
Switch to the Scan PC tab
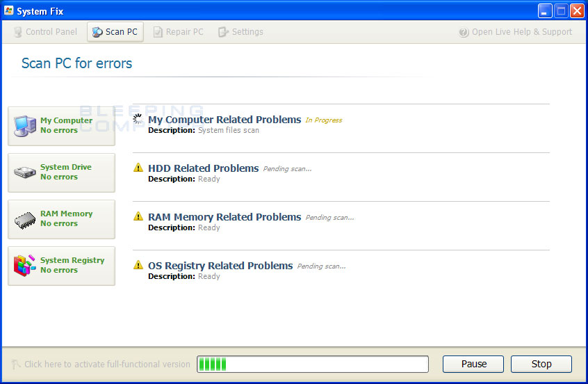[115, 32]
